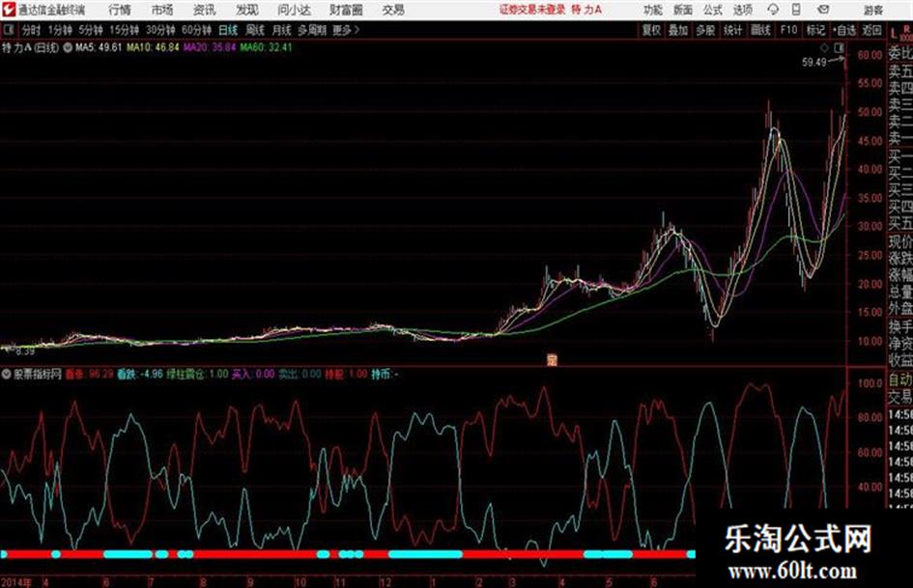Click the 返回 back button
Screen dimensions: 913x588
coord(871,30)
